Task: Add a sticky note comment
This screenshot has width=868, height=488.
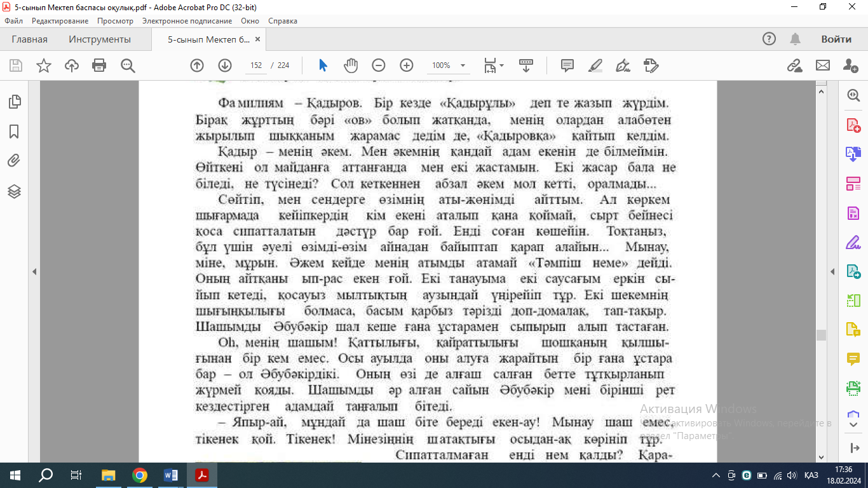Action: tap(567, 65)
